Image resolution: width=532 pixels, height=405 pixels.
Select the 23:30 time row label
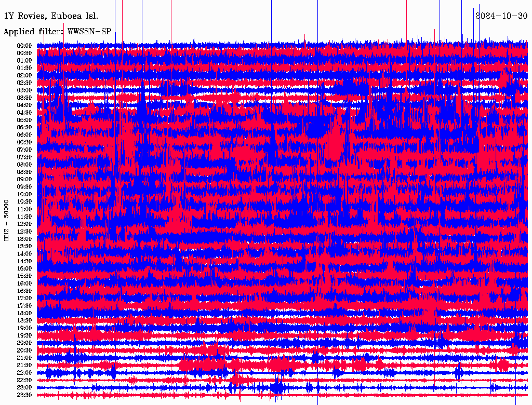(x=24, y=395)
